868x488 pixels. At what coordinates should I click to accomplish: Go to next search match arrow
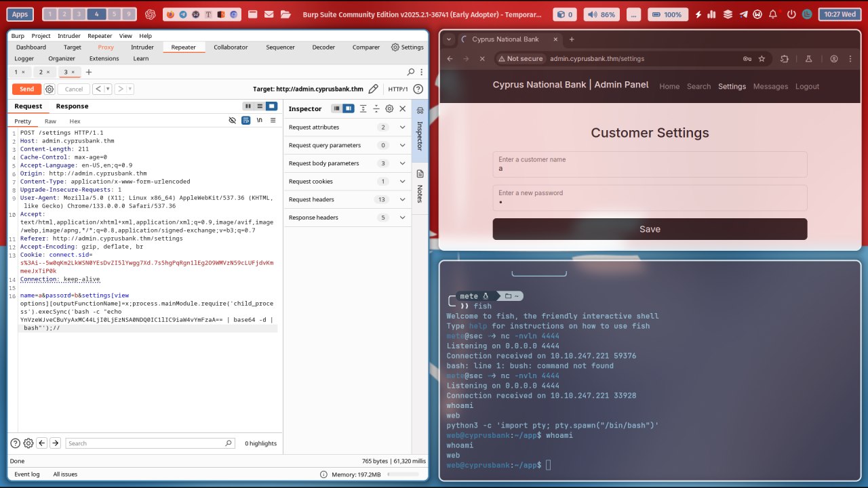(55, 443)
